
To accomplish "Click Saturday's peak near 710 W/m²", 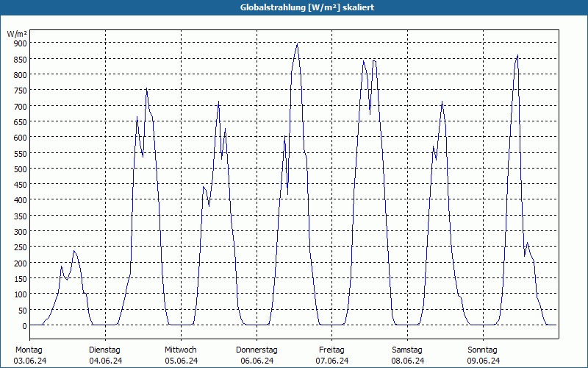I will (x=442, y=102).
